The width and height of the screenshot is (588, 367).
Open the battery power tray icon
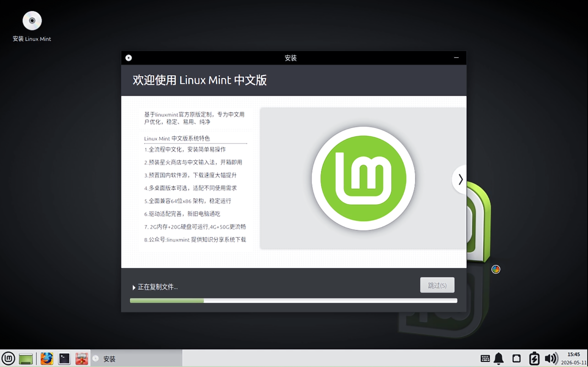coord(534,358)
